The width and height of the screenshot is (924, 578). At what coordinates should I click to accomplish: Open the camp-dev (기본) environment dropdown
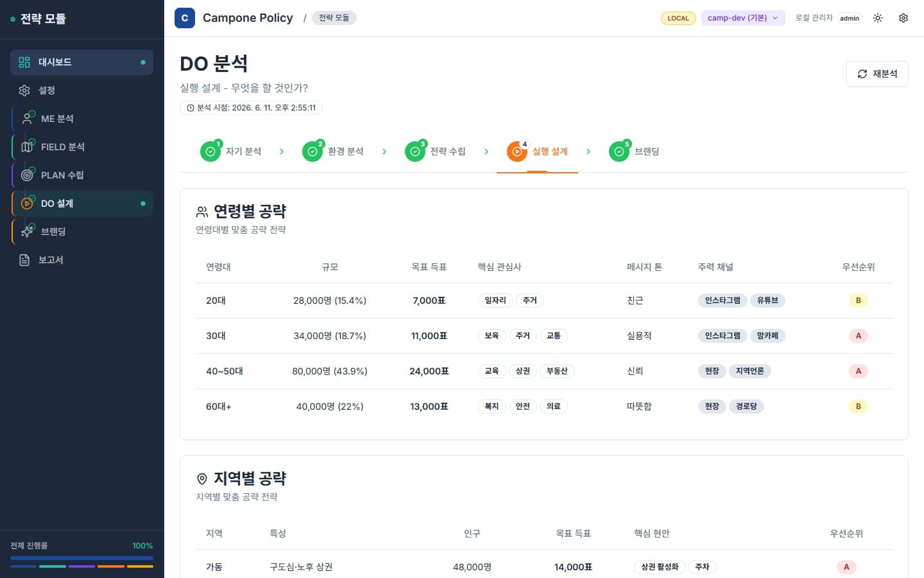click(x=743, y=18)
